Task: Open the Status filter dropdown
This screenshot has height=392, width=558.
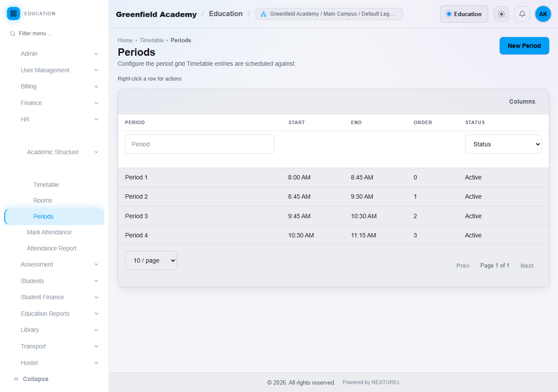Action: pyautogui.click(x=504, y=144)
